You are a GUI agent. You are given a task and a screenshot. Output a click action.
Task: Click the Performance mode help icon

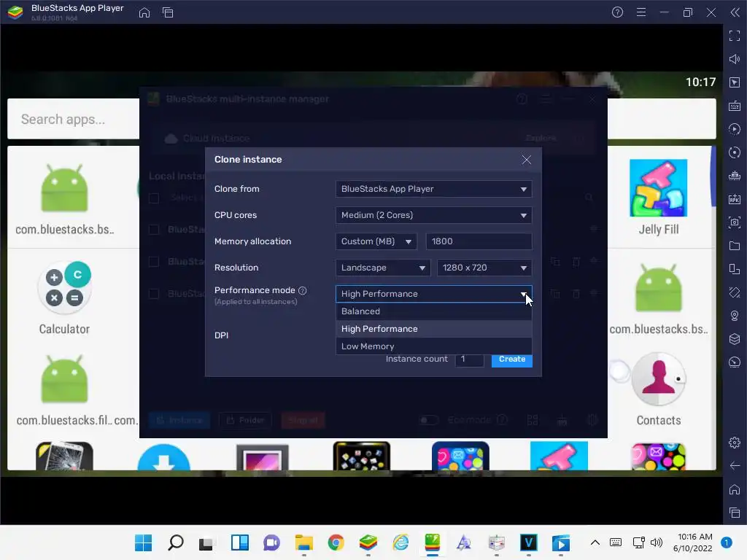tap(302, 290)
